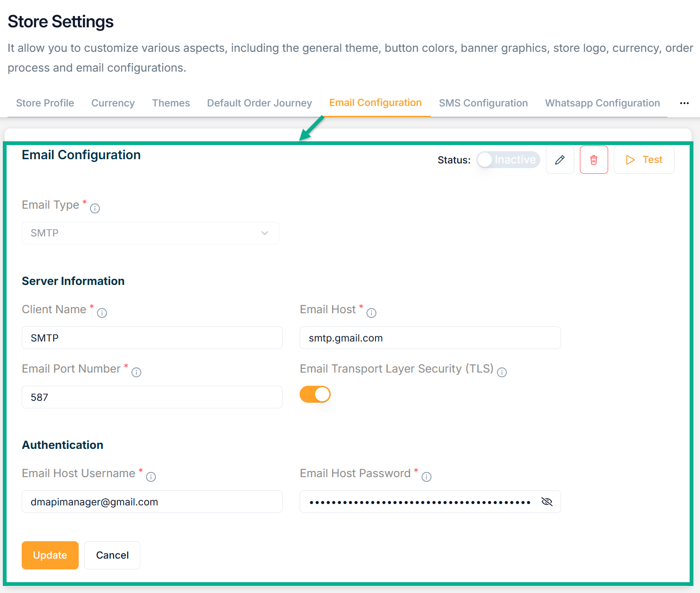Open the Store Profile tab
This screenshot has width=700, height=593.
pyautogui.click(x=45, y=103)
